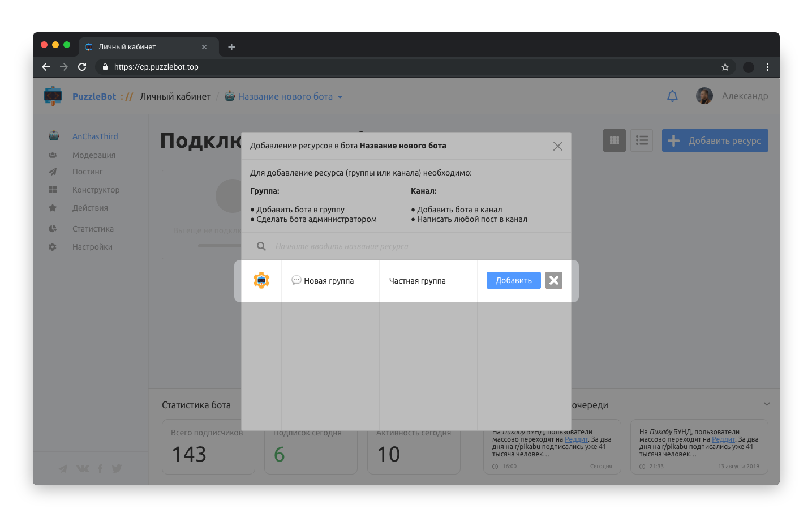The width and height of the screenshot is (812, 517).
Task: Open browser three-dot menu
Action: click(x=767, y=67)
